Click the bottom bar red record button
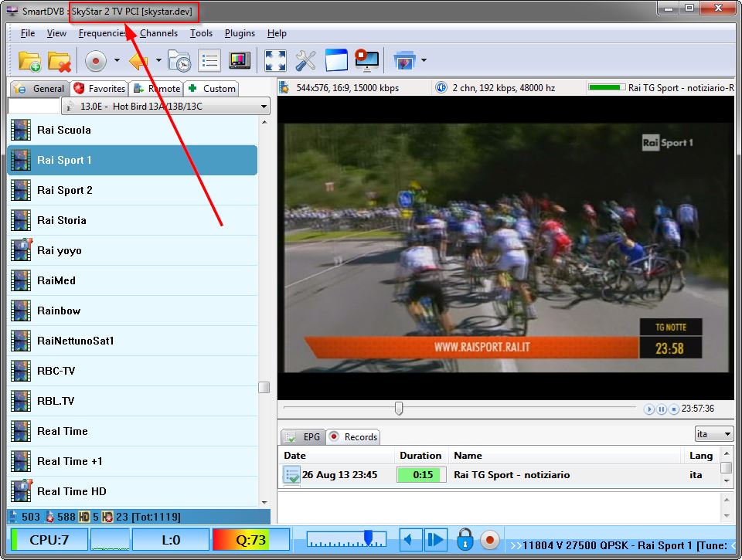 [x=490, y=540]
